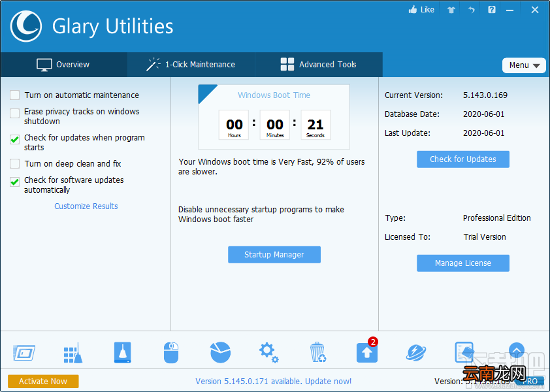The height and width of the screenshot is (392, 550).
Task: Click the Last Update value 2020-06-01
Action: point(484,133)
